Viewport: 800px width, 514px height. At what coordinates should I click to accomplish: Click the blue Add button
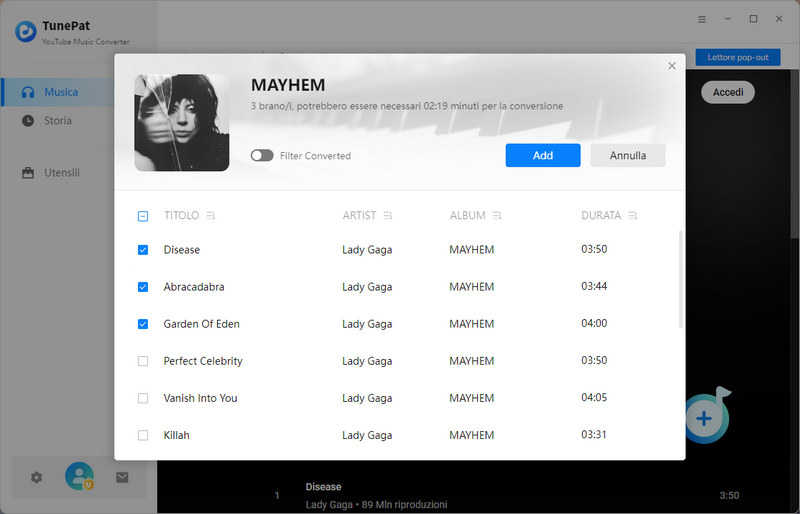[x=543, y=155]
